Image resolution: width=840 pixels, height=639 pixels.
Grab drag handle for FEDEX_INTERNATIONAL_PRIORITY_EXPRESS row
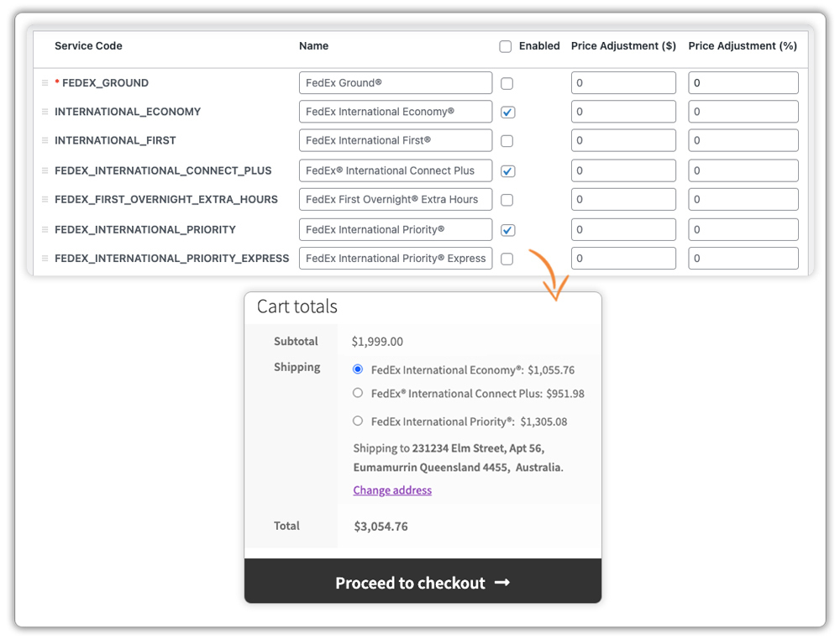pyautogui.click(x=45, y=258)
